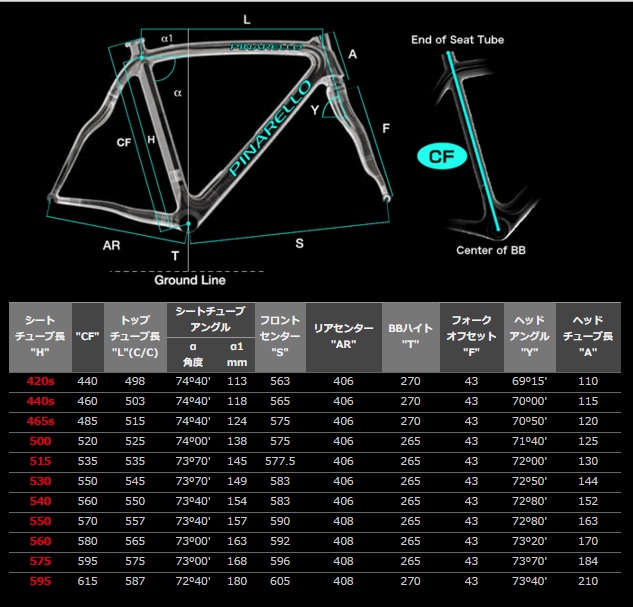Click the α1 mm sub-header
633x607 pixels.
237,354
